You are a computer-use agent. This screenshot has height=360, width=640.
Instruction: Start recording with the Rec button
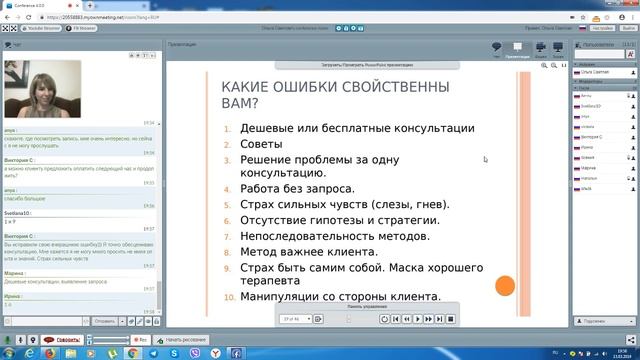(x=140, y=340)
